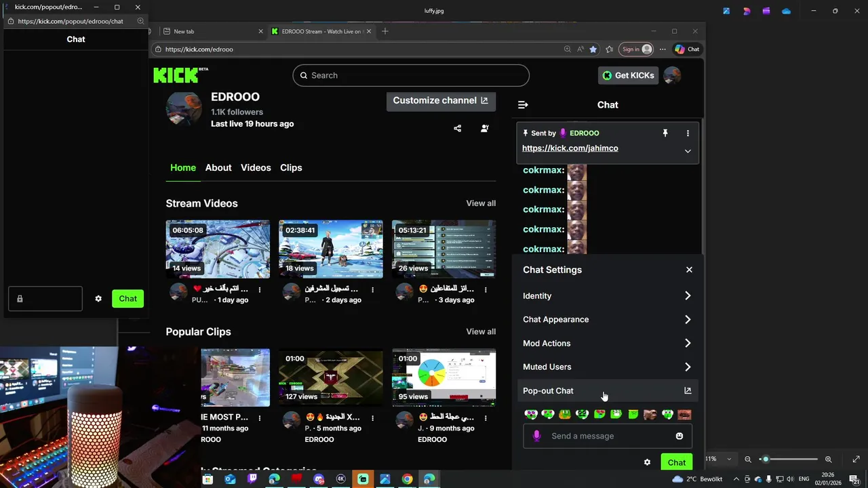Open Copilot Chat in Edge toolbar
Image resolution: width=868 pixels, height=488 pixels.
687,49
